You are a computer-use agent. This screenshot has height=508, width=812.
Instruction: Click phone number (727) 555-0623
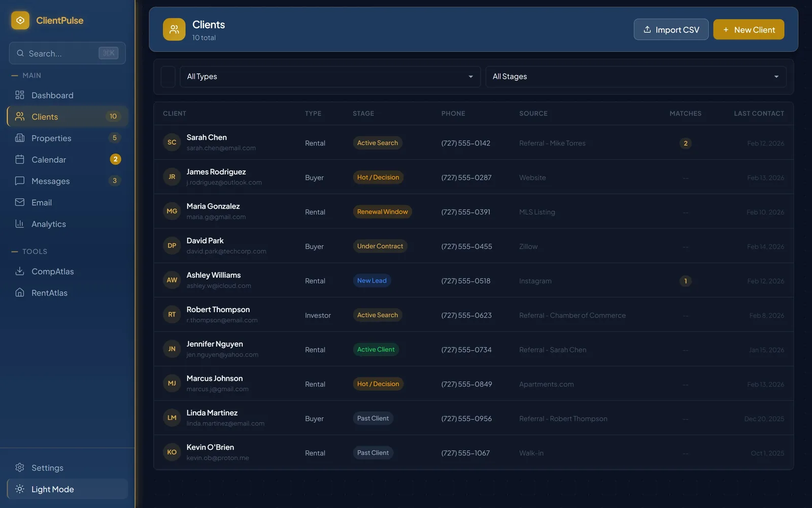tap(466, 315)
